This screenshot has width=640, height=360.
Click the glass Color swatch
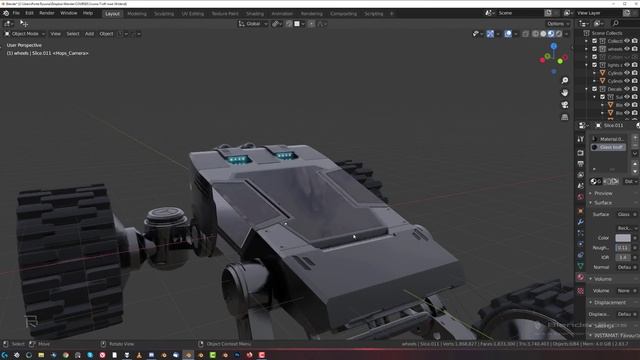click(623, 238)
